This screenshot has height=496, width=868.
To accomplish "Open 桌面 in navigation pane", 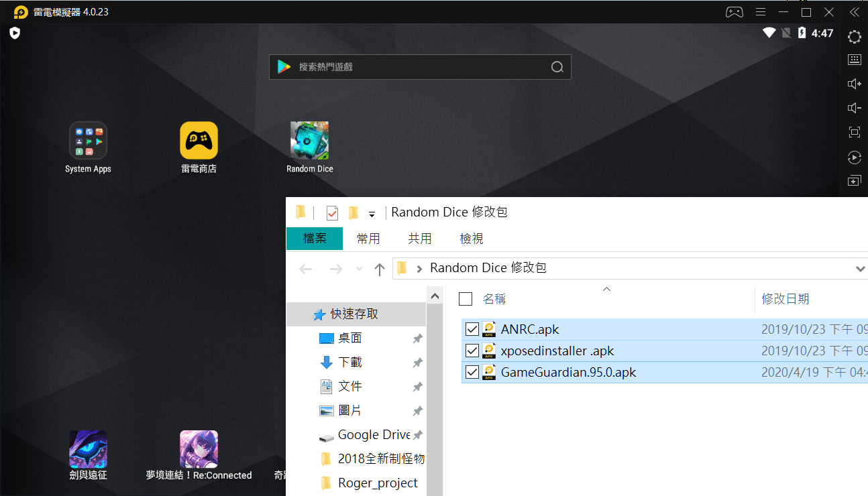I will pyautogui.click(x=349, y=338).
